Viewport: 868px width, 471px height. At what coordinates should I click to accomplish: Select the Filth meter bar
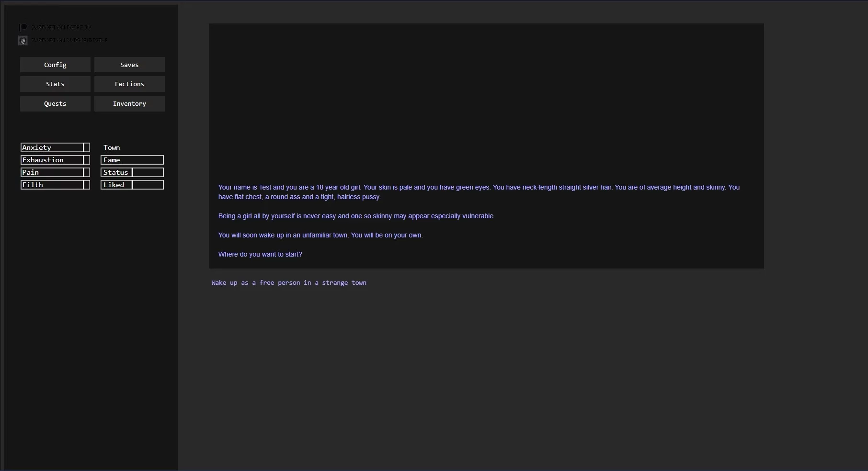click(55, 185)
